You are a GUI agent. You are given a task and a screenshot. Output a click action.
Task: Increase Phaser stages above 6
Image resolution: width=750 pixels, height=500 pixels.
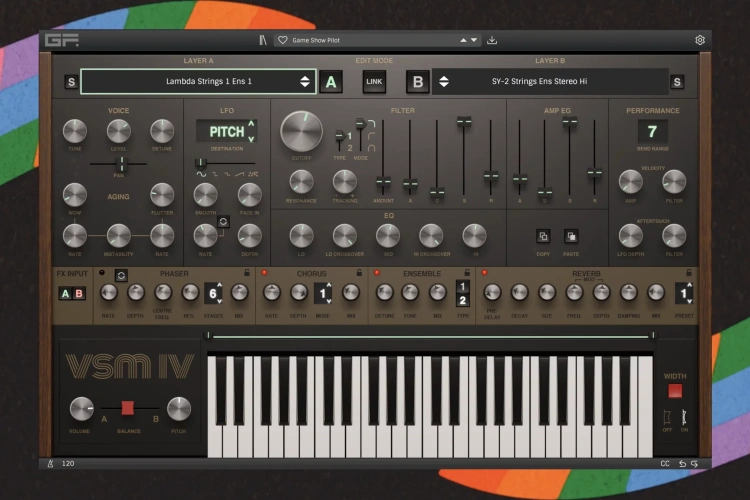pyautogui.click(x=220, y=285)
